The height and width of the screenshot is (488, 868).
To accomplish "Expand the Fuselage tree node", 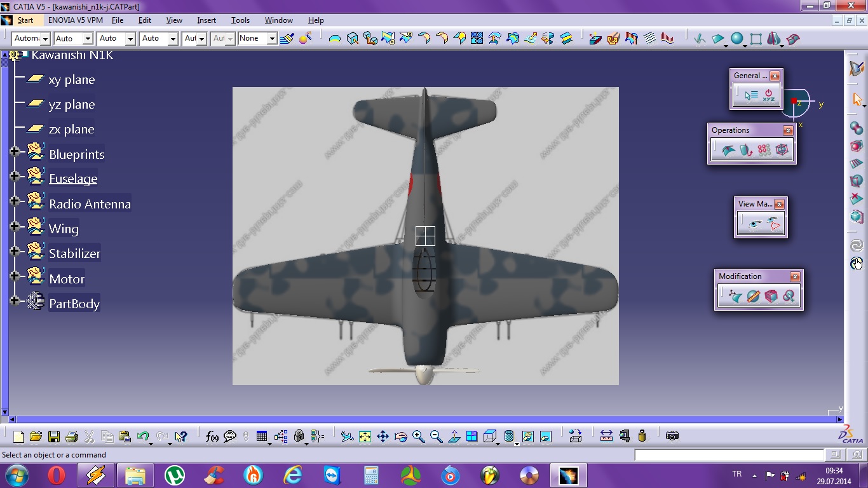I will [15, 176].
